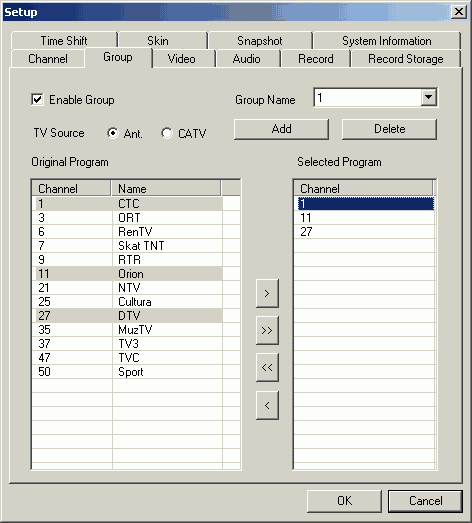Toggle the Enable Group checkbox
The width and height of the screenshot is (472, 523).
pos(37,99)
